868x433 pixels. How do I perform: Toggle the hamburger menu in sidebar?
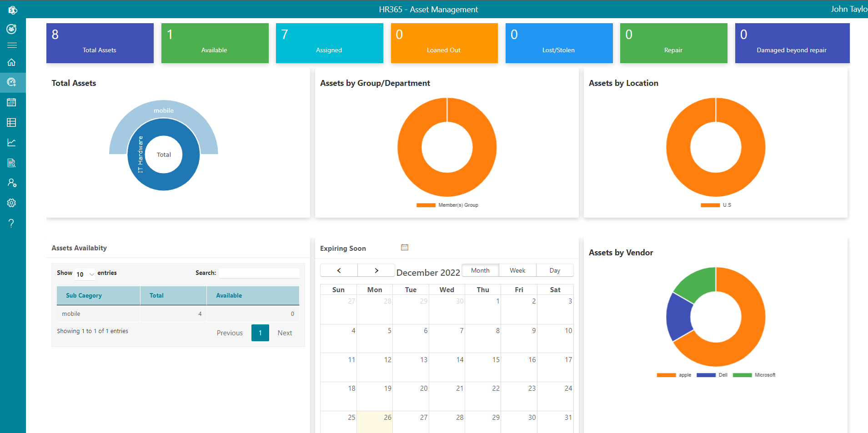click(x=12, y=45)
